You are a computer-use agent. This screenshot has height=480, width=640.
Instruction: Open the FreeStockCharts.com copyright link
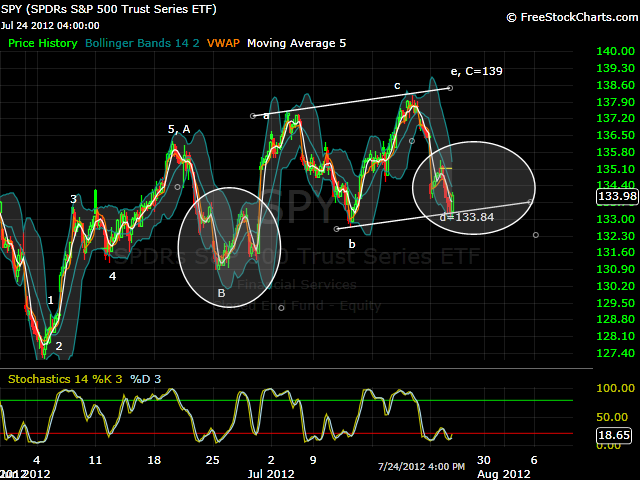pos(573,17)
